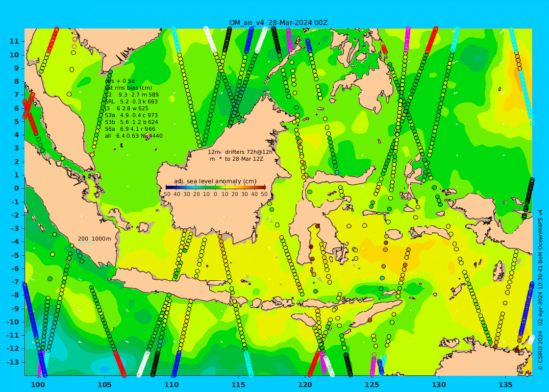This screenshot has height=392, width=549.
Task: Click the 'adj. sea level anomaly (cm)' colorbar title
Action: [x=215, y=181]
